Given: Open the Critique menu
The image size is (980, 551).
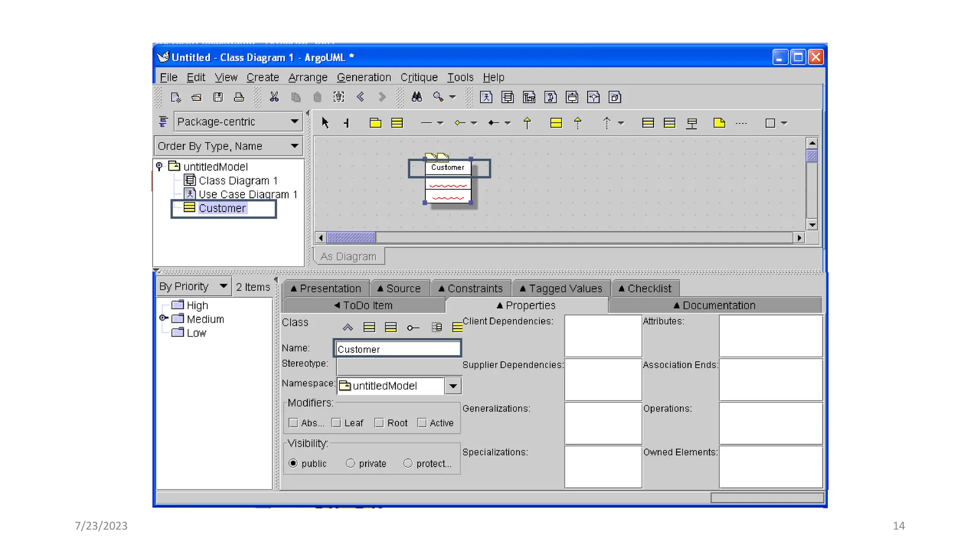Looking at the screenshot, I should click(419, 77).
